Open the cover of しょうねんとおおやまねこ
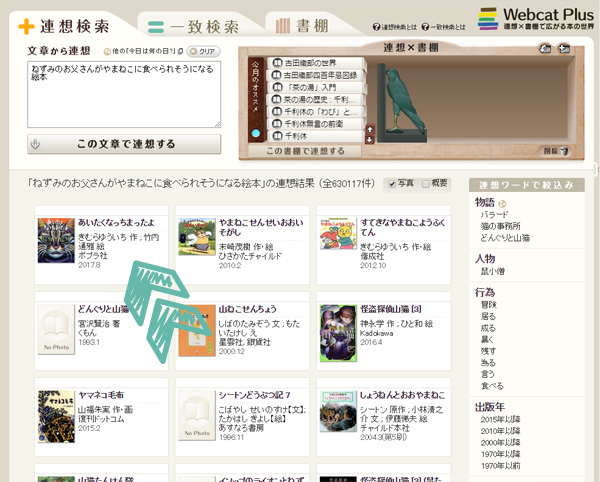This screenshot has height=482, width=600. click(x=338, y=411)
